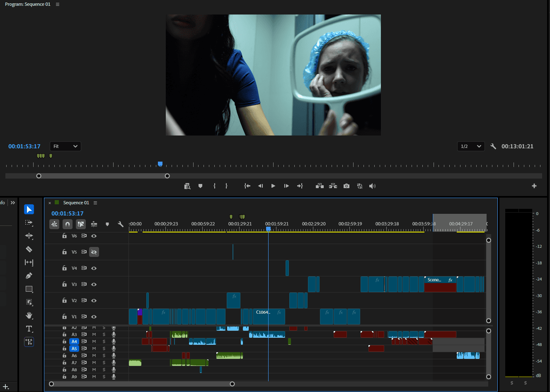
Task: Click the Mark In button
Action: tap(214, 186)
